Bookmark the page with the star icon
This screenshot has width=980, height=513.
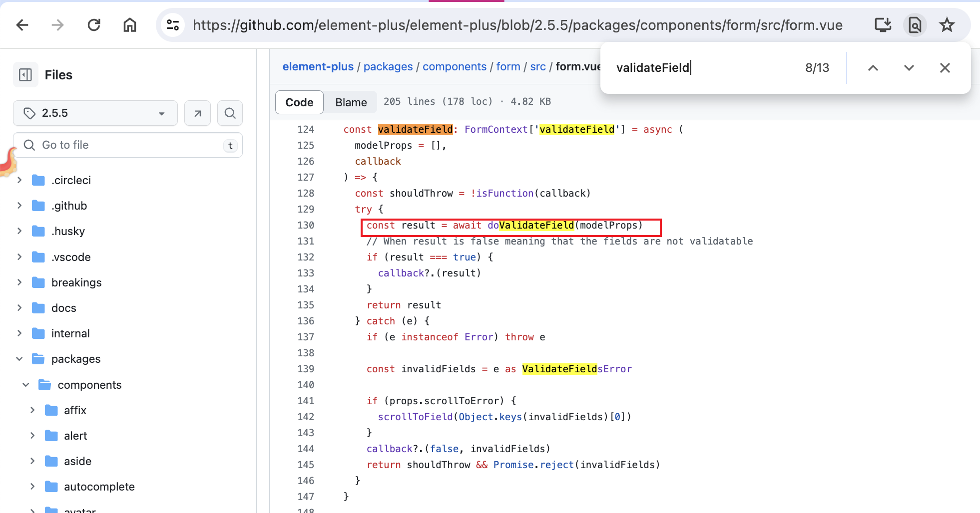point(947,25)
